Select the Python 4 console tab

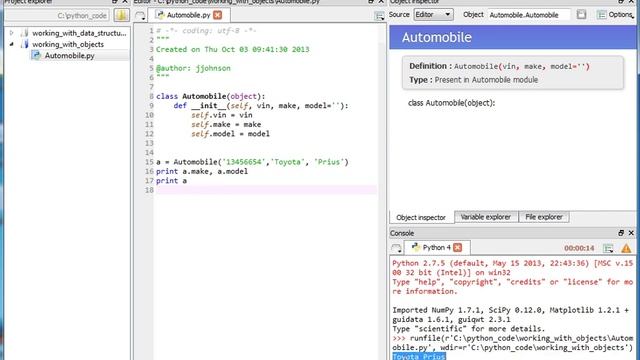437,247
